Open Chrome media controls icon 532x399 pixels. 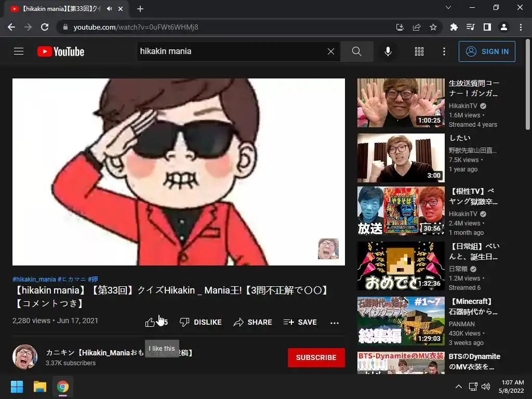pyautogui.click(x=470, y=27)
